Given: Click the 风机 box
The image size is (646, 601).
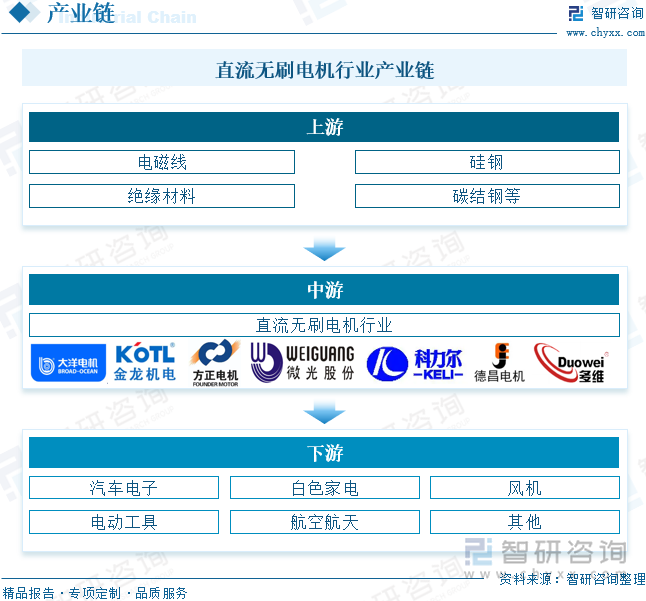Looking at the screenshot, I should pos(524,488).
